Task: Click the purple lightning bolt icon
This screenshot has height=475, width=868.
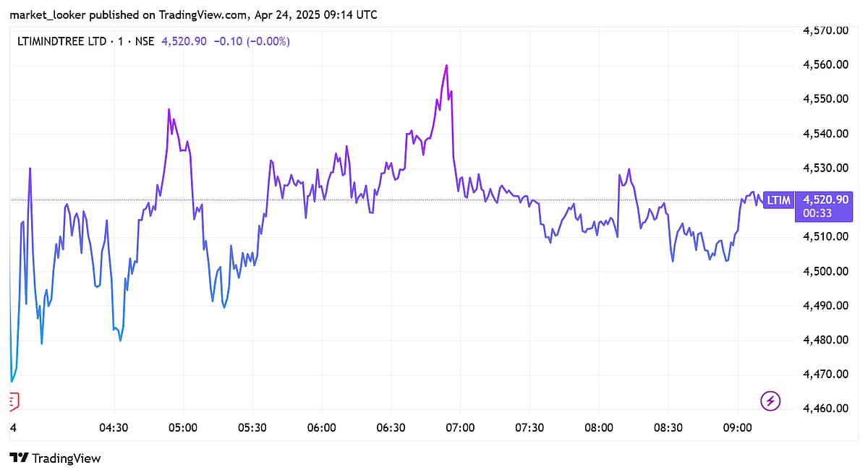Action: click(x=771, y=400)
